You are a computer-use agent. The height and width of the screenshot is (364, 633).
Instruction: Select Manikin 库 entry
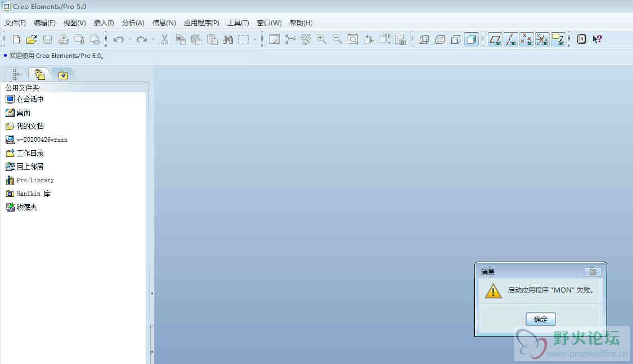click(x=28, y=194)
